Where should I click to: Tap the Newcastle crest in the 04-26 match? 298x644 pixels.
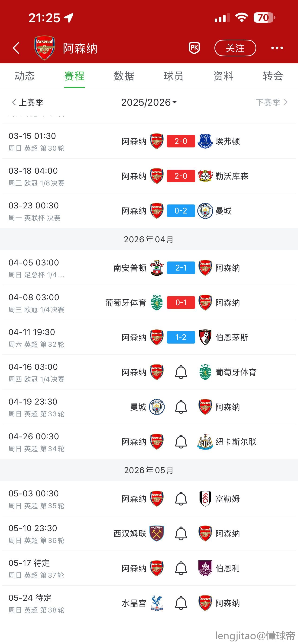(205, 442)
